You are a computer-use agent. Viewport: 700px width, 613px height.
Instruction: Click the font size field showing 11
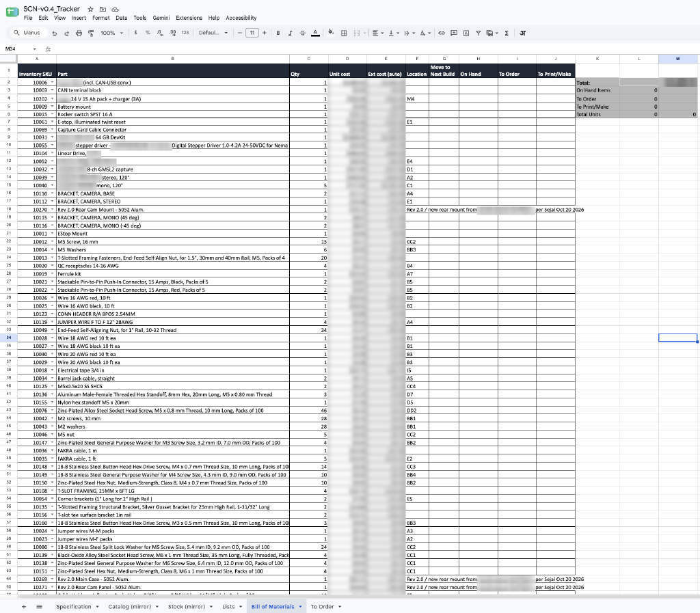coord(252,33)
